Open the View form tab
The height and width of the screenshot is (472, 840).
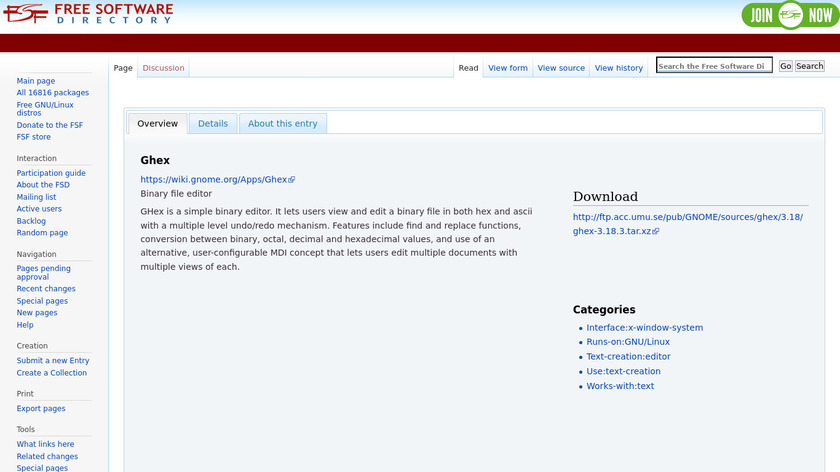pyautogui.click(x=508, y=68)
